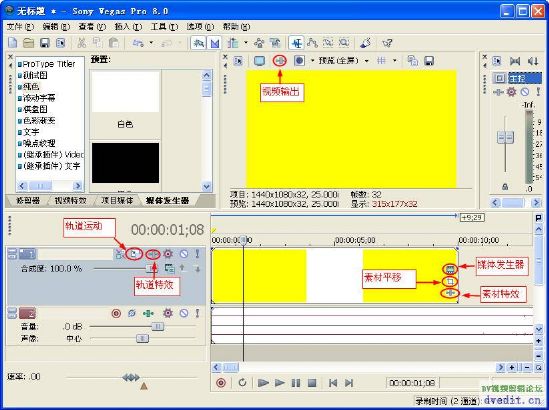This screenshot has height=410, width=549.
Task: Open event pan/crop icon on the clip
Action: 450,281
